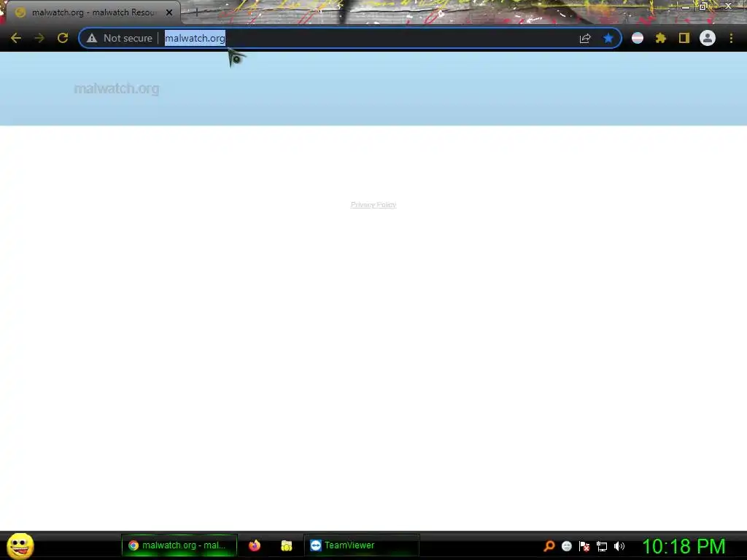Launch Firefox from the taskbar
The height and width of the screenshot is (560, 747).
(255, 545)
